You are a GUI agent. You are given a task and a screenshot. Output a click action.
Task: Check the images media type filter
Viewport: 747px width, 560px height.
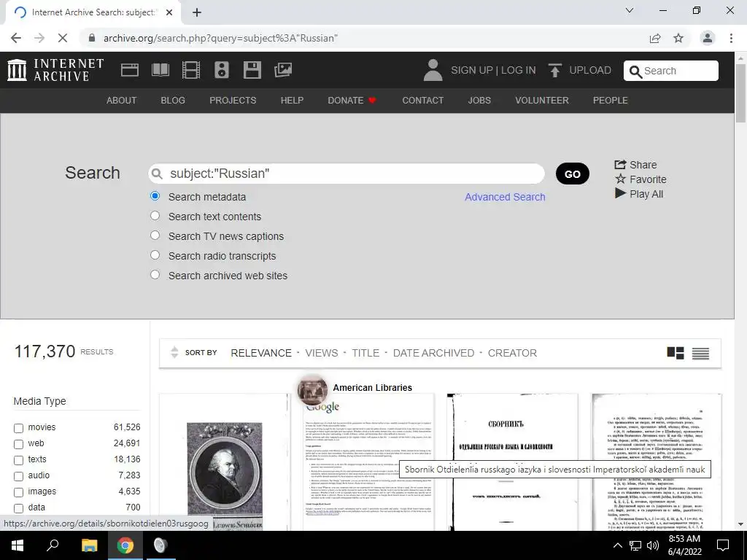click(18, 492)
